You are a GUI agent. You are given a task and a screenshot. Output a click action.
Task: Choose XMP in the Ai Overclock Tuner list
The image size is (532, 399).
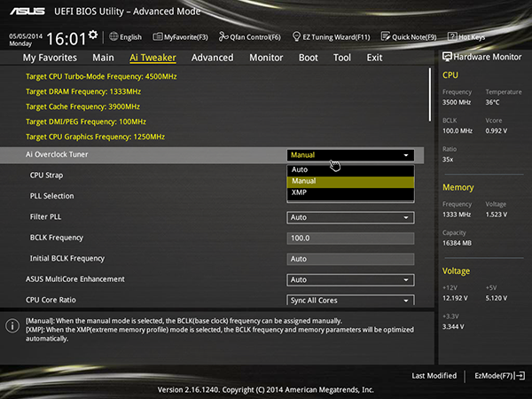point(350,192)
